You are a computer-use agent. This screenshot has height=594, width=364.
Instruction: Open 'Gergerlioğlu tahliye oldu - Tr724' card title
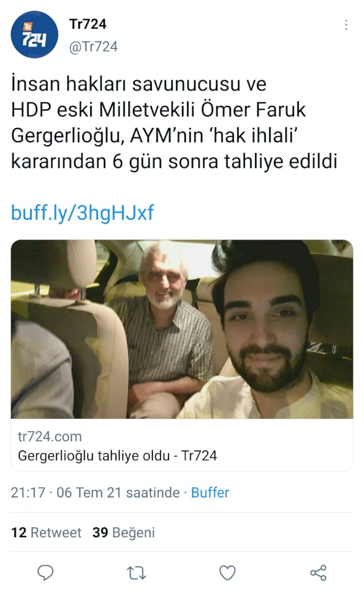coord(117,456)
